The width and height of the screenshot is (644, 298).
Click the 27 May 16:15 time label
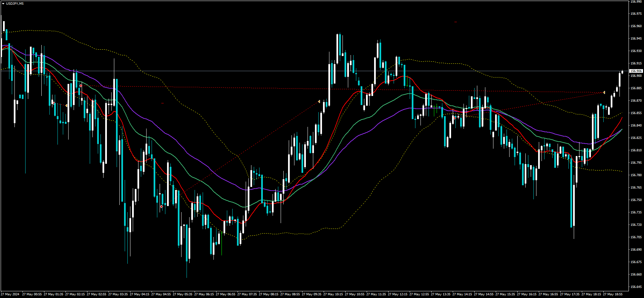[x=527, y=294]
